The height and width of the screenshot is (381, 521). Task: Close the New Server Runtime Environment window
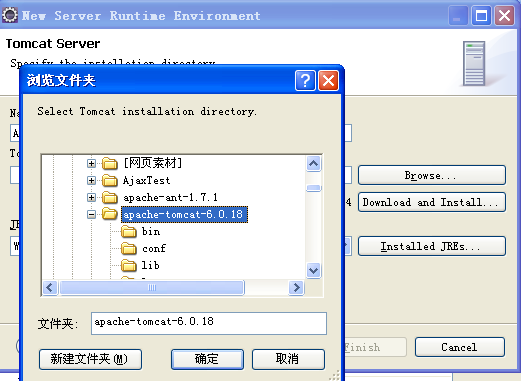tap(504, 15)
